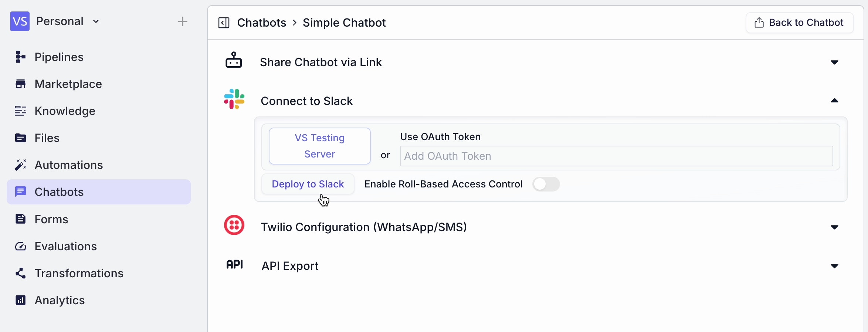Click the sidebar collapse icon near breadcrumbs

pos(224,23)
